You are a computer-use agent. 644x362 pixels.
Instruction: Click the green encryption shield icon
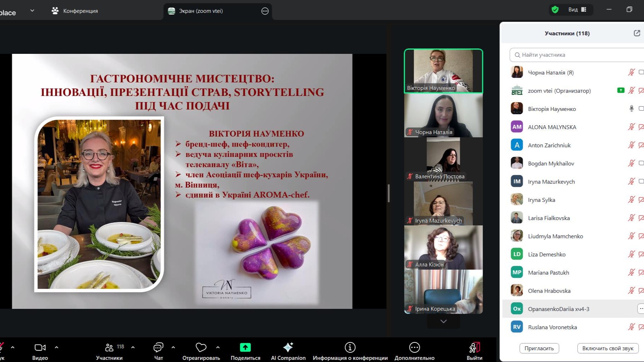click(x=555, y=10)
